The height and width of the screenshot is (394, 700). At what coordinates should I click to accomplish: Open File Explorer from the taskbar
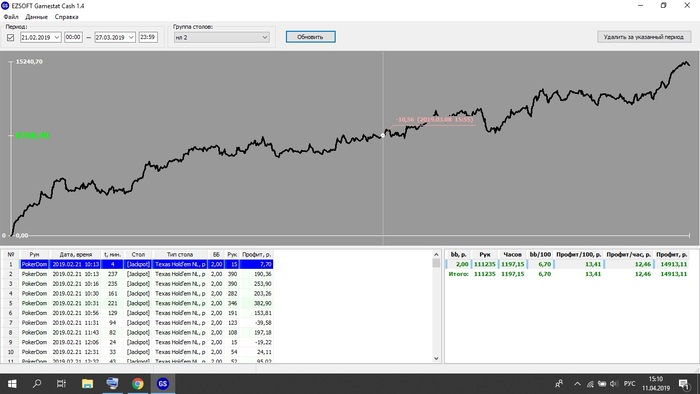coord(87,384)
